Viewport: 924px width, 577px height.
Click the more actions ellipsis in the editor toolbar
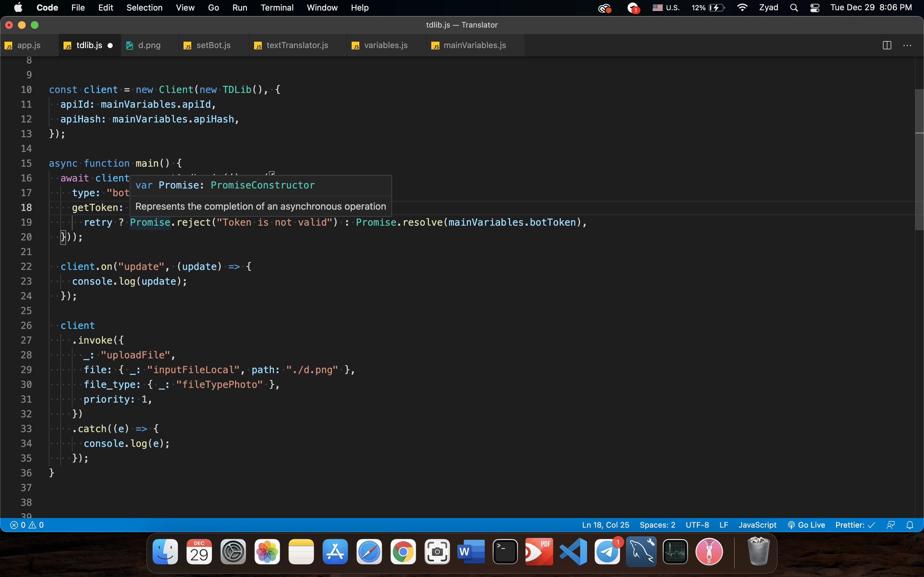tap(908, 45)
